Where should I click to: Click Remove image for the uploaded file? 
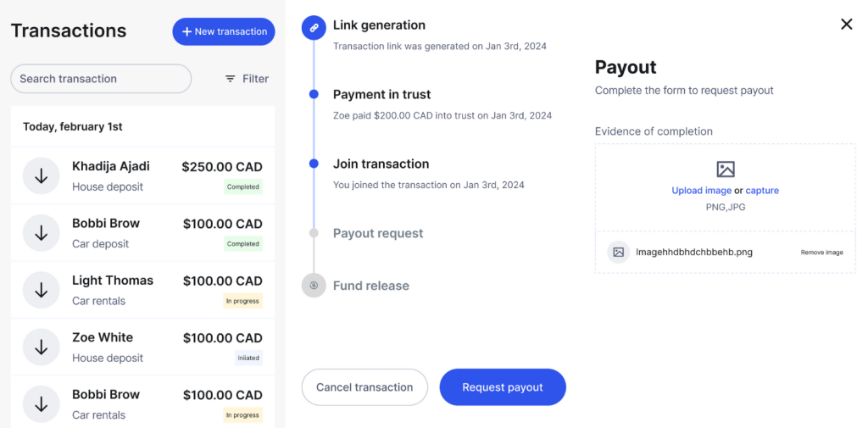tap(821, 253)
